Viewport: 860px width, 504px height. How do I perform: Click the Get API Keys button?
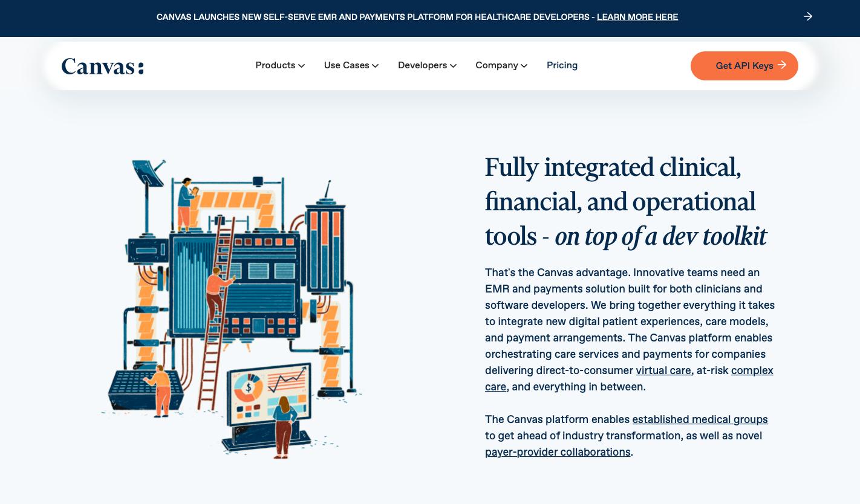(744, 66)
